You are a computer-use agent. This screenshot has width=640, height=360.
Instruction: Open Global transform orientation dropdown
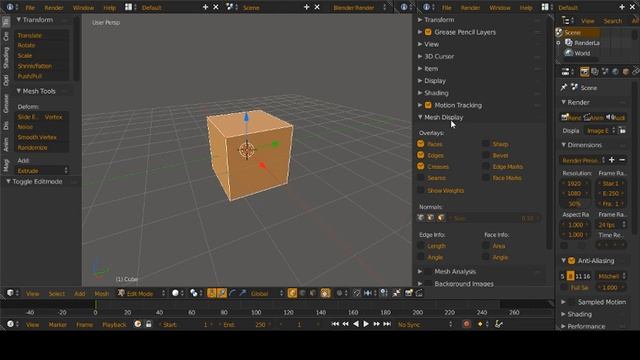[267, 293]
